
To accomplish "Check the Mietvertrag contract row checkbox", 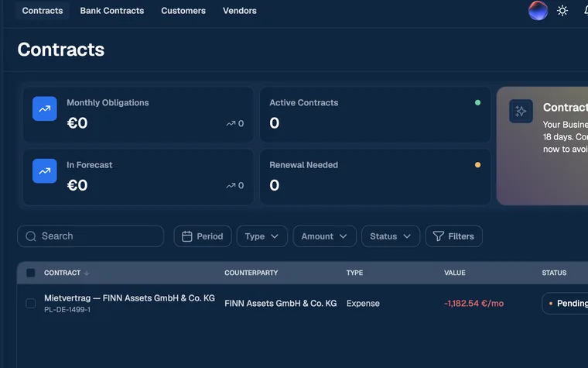I will [31, 304].
